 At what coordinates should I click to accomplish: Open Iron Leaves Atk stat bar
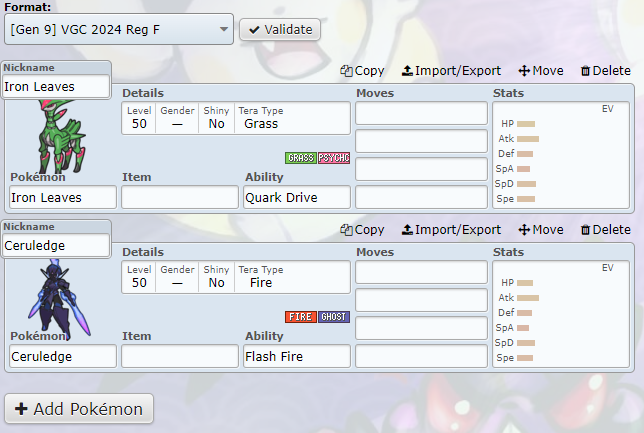point(528,139)
